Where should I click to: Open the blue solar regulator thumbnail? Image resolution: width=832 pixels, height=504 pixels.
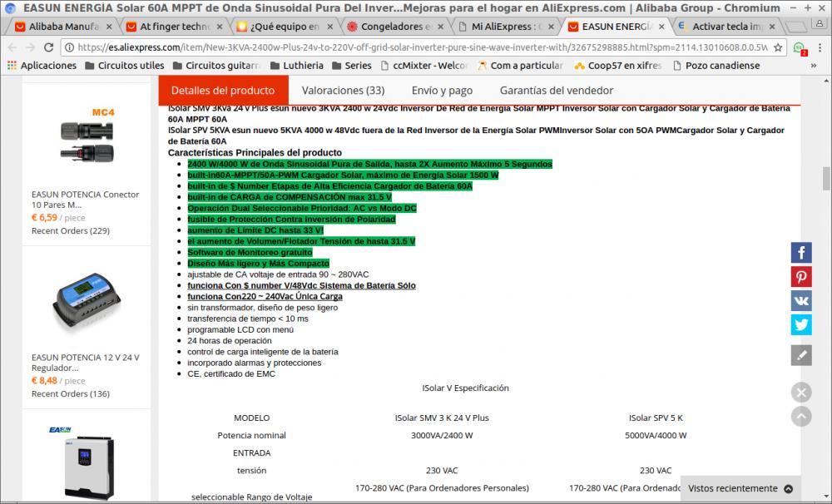pyautogui.click(x=87, y=299)
